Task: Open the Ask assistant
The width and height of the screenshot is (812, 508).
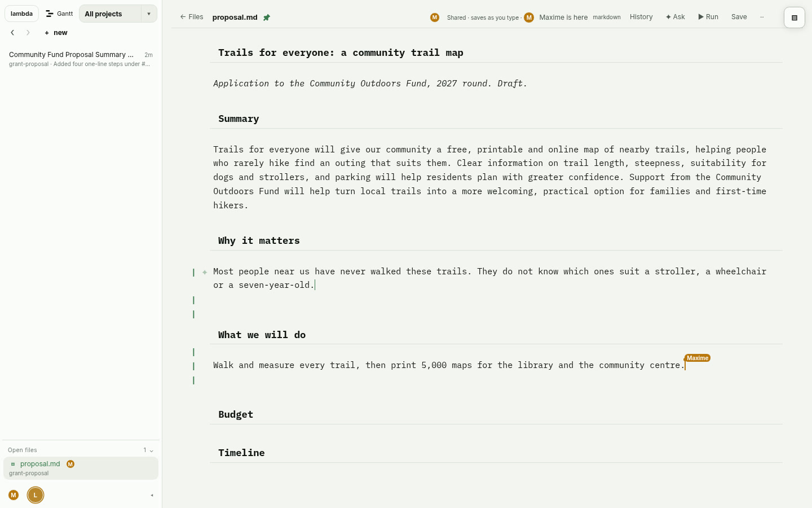Action: pyautogui.click(x=675, y=17)
